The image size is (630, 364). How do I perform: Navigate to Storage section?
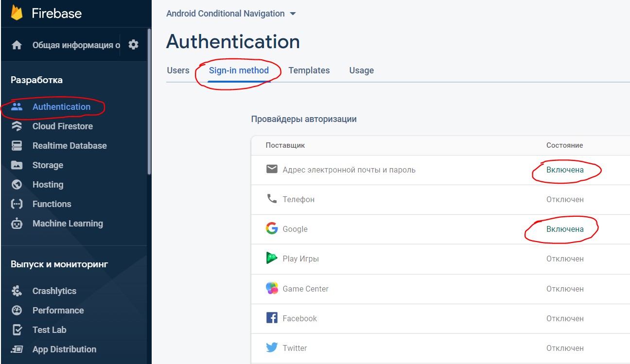48,165
